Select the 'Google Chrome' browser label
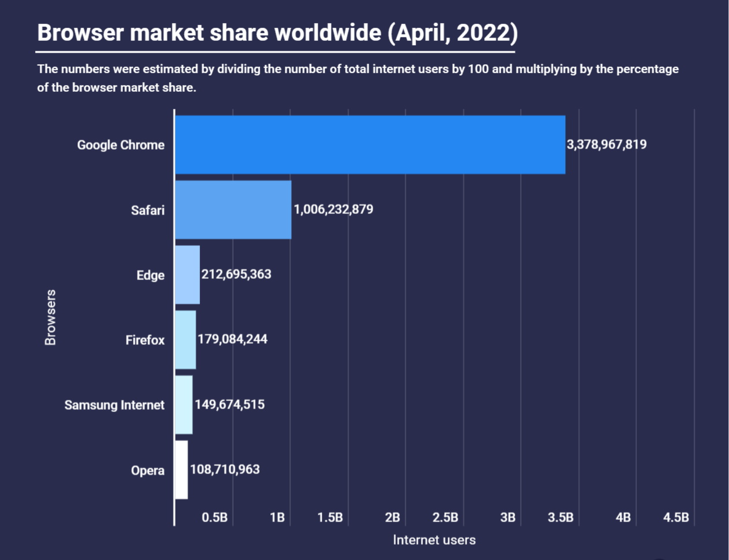This screenshot has height=560, width=729. click(x=121, y=145)
